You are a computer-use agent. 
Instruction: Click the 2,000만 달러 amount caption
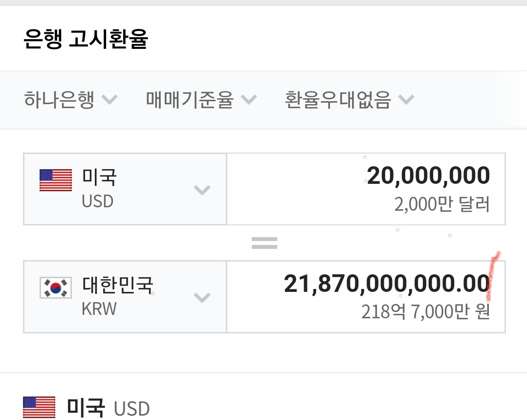(x=442, y=204)
